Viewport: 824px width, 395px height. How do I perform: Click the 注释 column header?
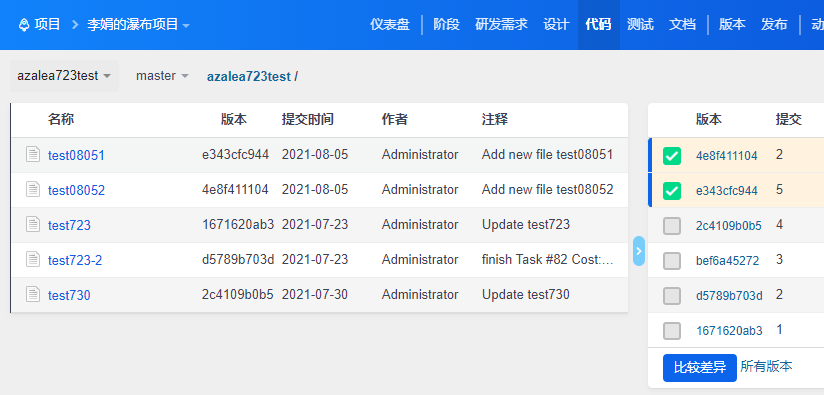[495, 119]
